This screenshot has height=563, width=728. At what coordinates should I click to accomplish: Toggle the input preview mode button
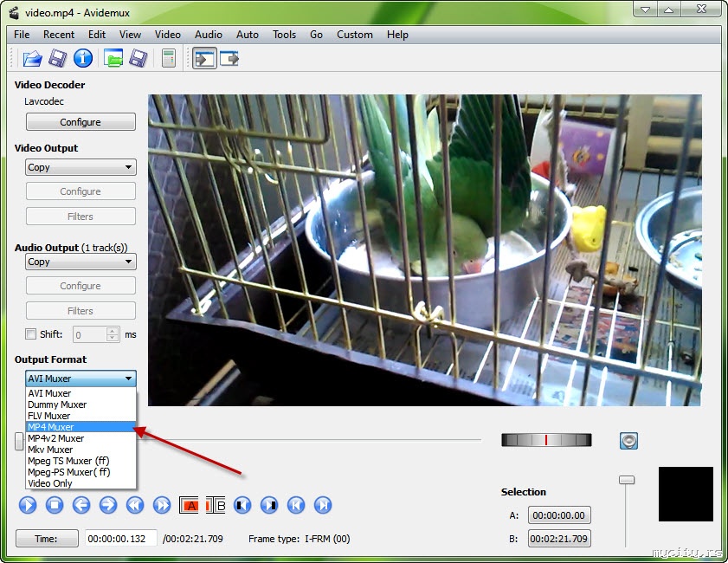point(204,59)
